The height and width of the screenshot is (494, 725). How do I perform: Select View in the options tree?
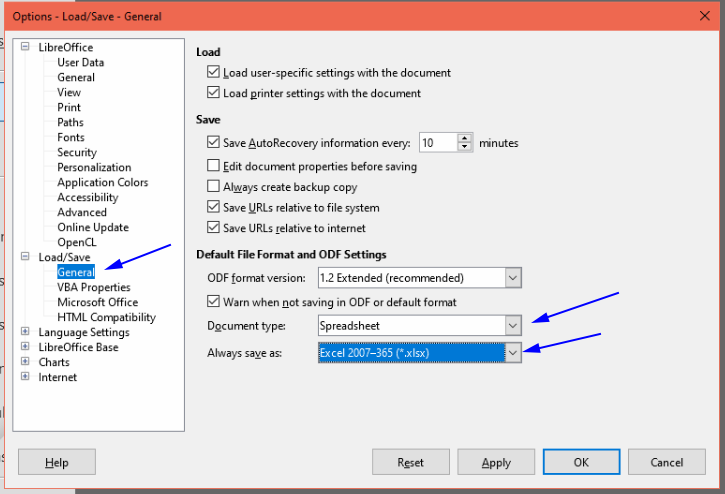coord(69,93)
